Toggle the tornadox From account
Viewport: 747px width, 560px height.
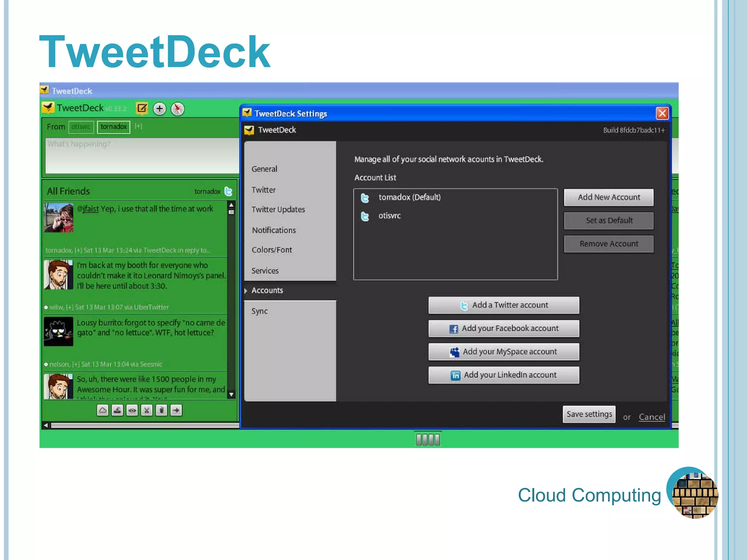point(113,127)
